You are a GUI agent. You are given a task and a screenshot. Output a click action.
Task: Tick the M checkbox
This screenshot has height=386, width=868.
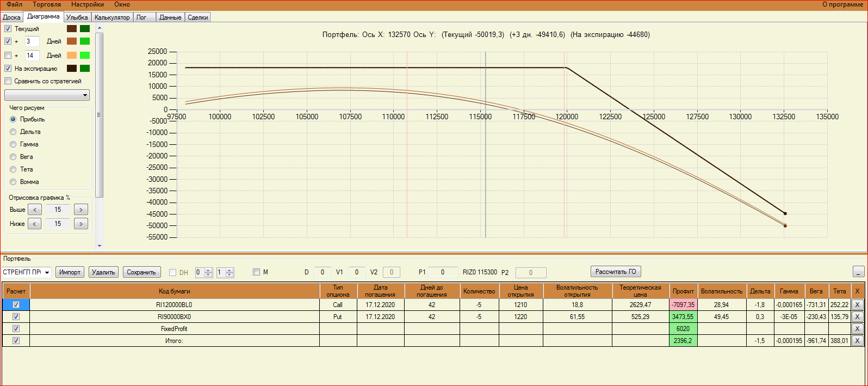point(257,272)
